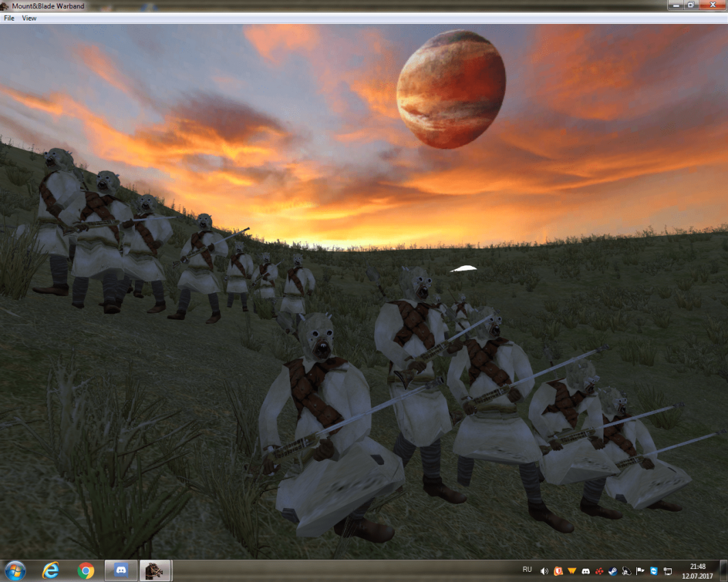Open the Discord tray icon
The width and height of the screenshot is (728, 582).
click(x=586, y=571)
